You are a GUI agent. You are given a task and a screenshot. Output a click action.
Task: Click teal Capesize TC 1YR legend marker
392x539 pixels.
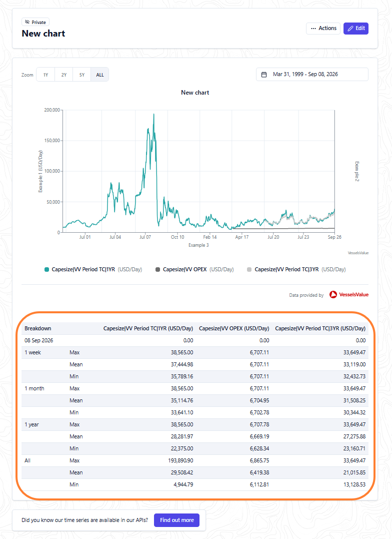46,269
